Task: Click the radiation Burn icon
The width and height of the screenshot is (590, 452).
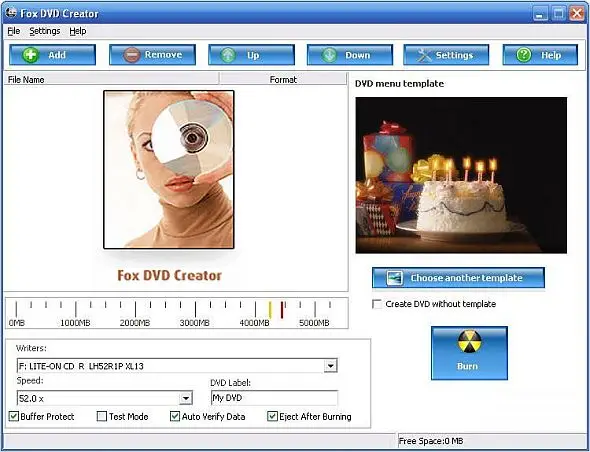Action: [x=469, y=342]
